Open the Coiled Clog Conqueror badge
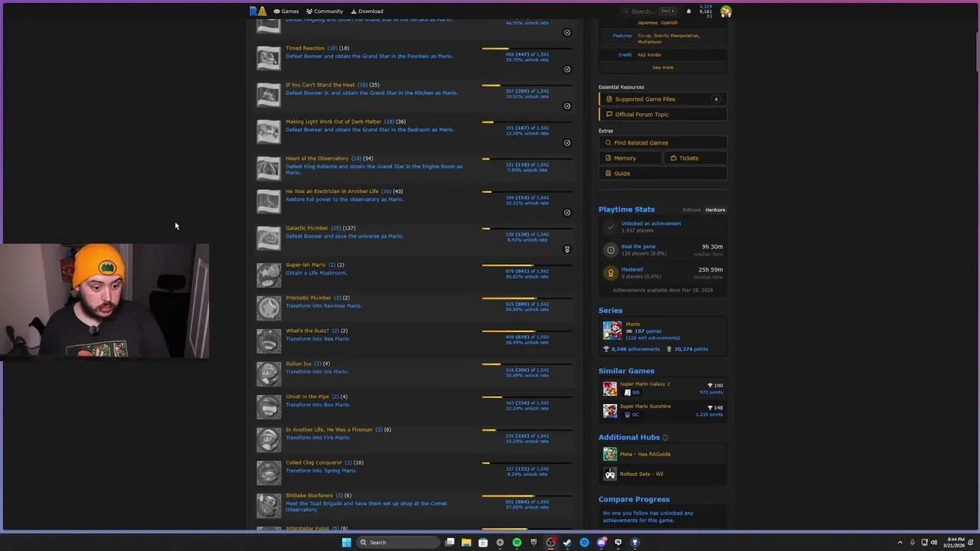This screenshot has height=551, width=980. [268, 472]
